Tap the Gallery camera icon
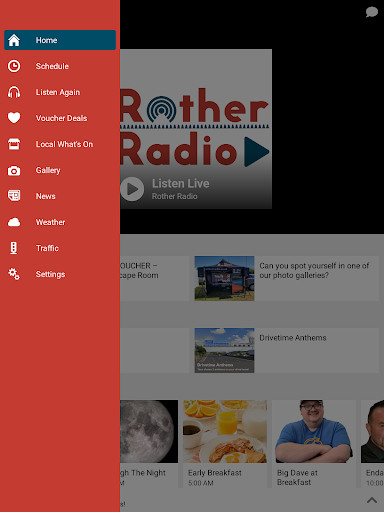The height and width of the screenshot is (512, 384). pos(14,170)
